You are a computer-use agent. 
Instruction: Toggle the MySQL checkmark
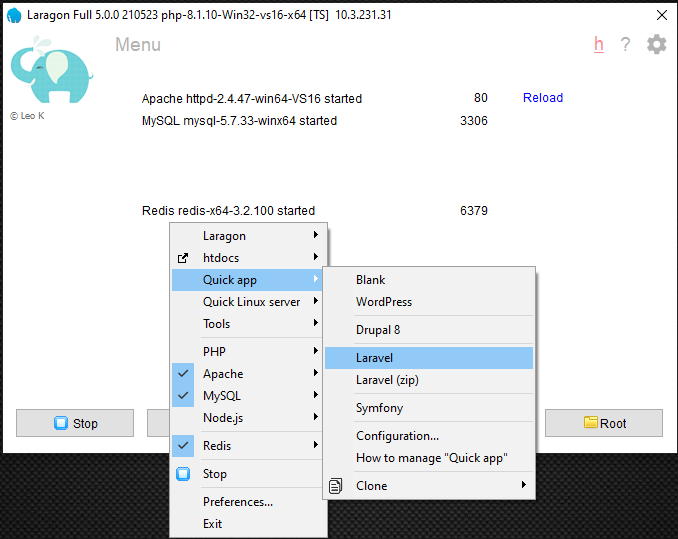[x=183, y=395]
